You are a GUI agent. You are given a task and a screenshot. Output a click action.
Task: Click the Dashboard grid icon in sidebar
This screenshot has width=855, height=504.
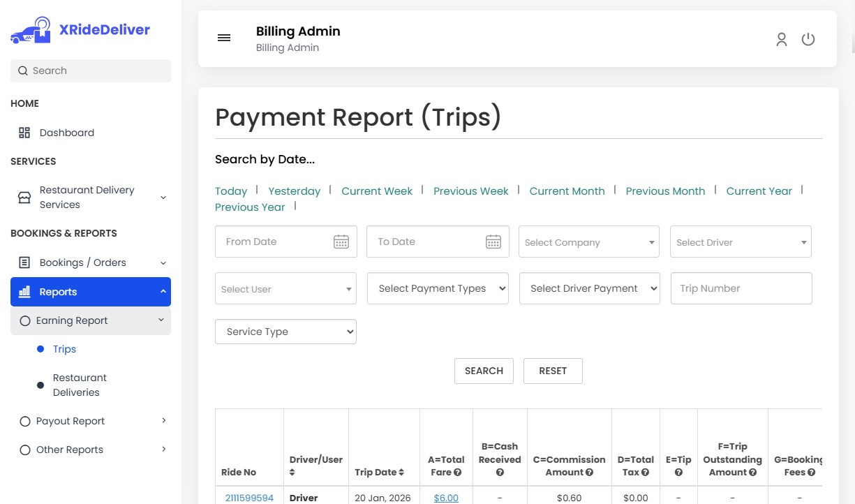point(24,132)
